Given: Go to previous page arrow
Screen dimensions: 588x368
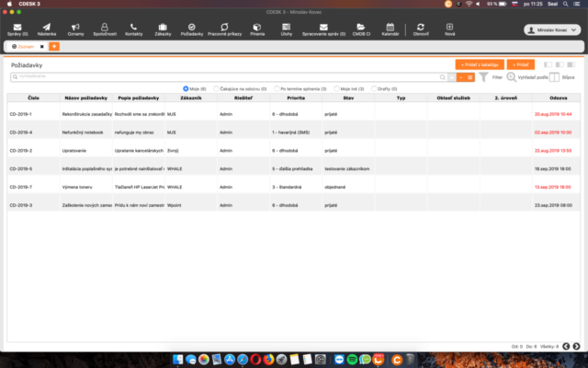Looking at the screenshot, I should pos(566,346).
